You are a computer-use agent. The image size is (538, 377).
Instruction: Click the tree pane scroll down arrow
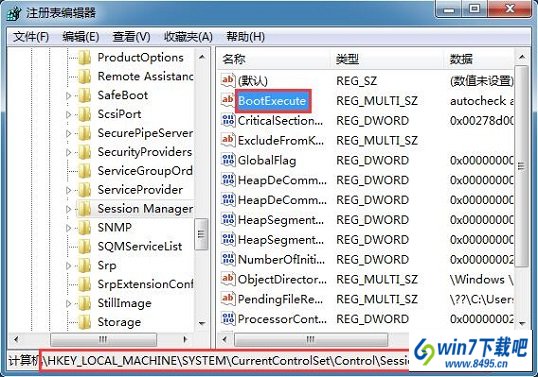tap(202, 323)
